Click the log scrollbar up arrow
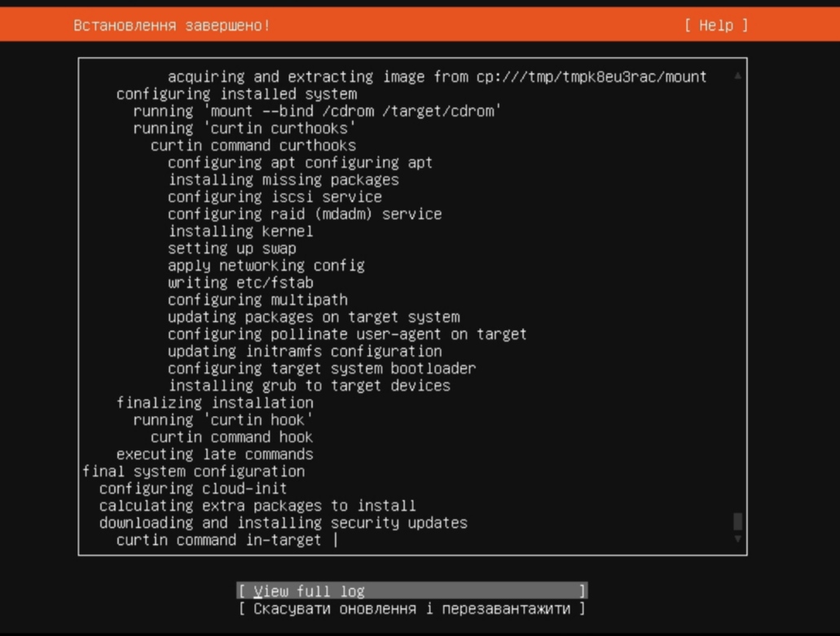The height and width of the screenshot is (636, 840). point(737,76)
